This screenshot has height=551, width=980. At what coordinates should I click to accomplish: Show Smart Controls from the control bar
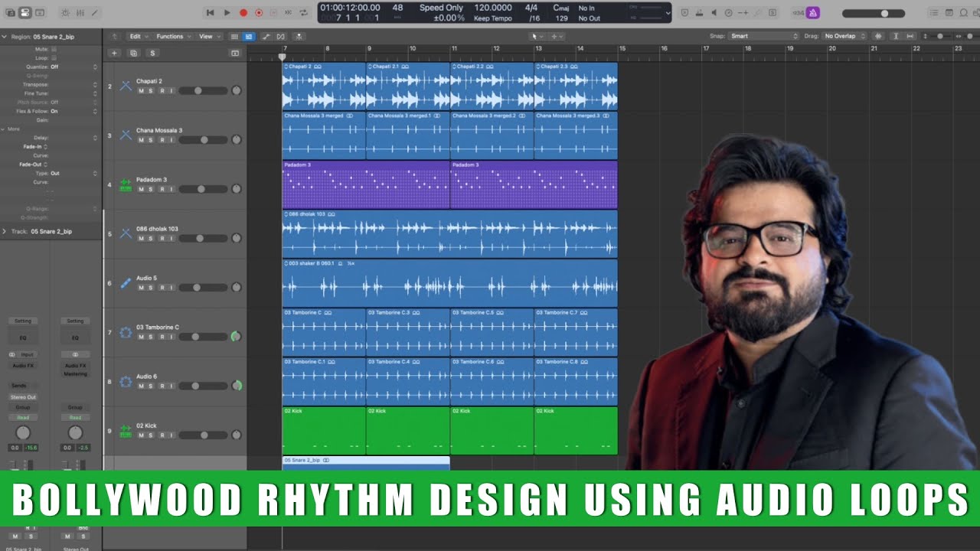[64, 13]
